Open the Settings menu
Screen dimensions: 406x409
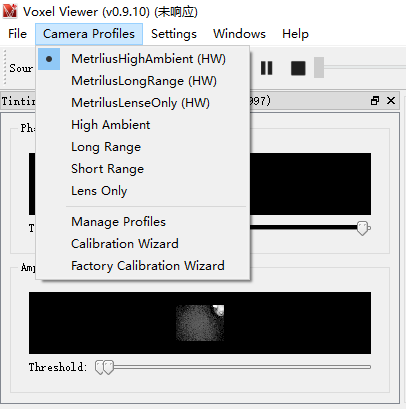[x=174, y=34]
